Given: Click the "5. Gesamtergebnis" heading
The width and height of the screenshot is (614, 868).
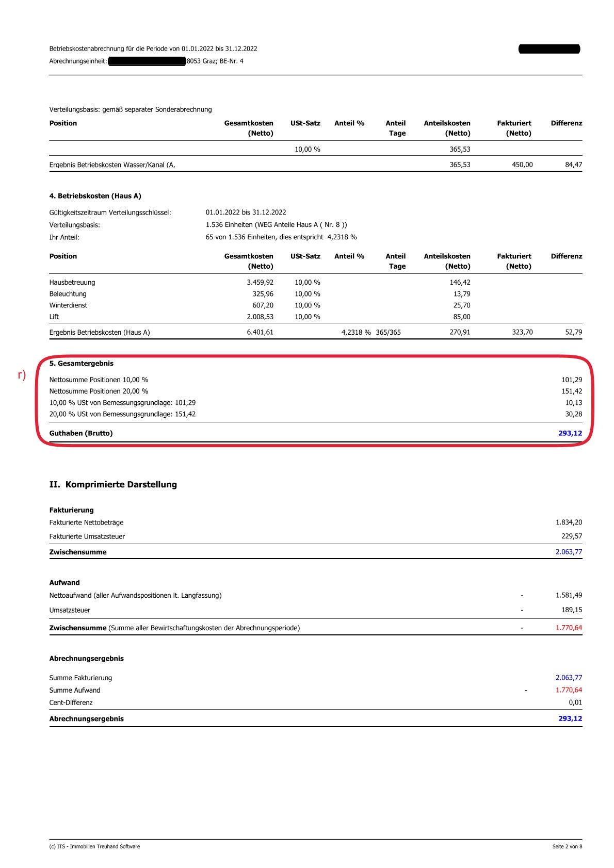Looking at the screenshot, I should pyautogui.click(x=81, y=363).
